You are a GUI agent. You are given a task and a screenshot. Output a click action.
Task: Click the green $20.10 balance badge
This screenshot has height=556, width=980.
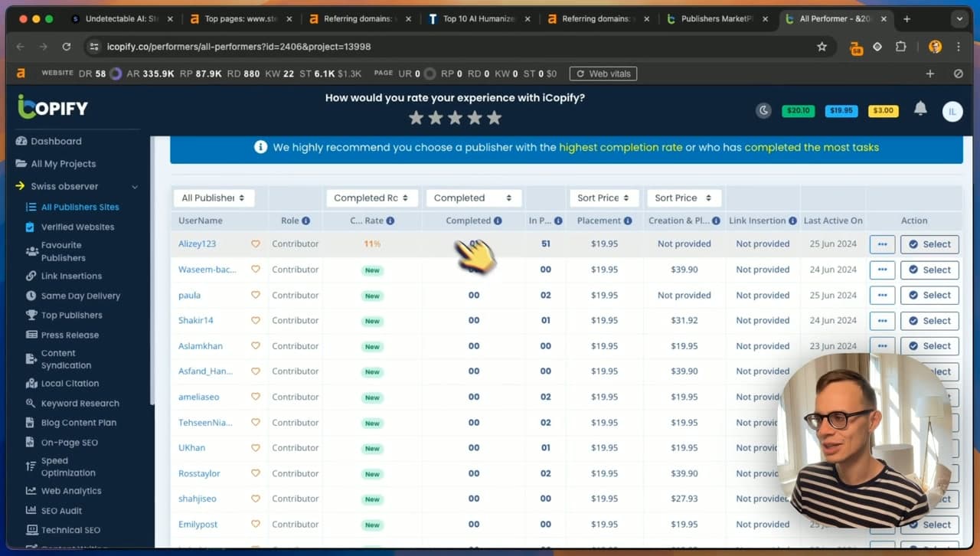pyautogui.click(x=798, y=110)
